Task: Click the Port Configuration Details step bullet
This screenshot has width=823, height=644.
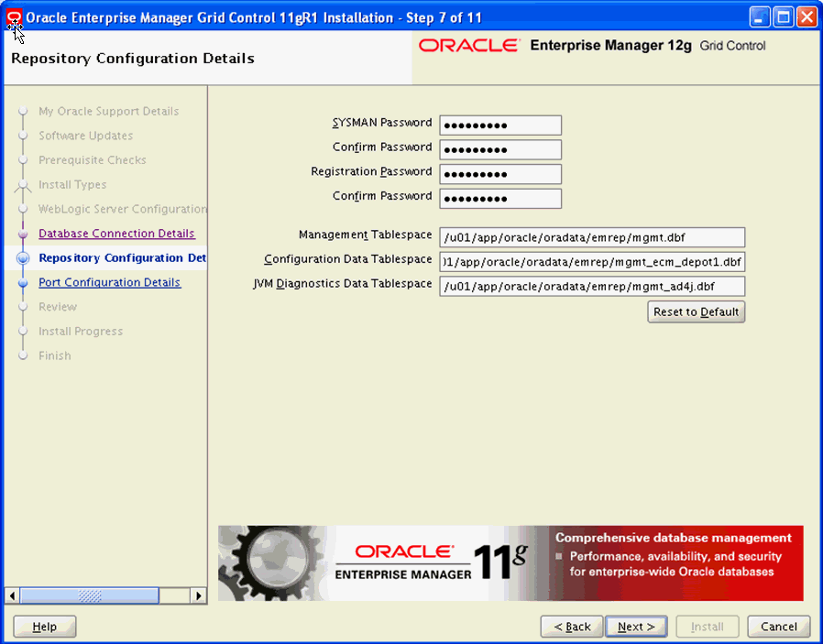Action: click(x=23, y=283)
